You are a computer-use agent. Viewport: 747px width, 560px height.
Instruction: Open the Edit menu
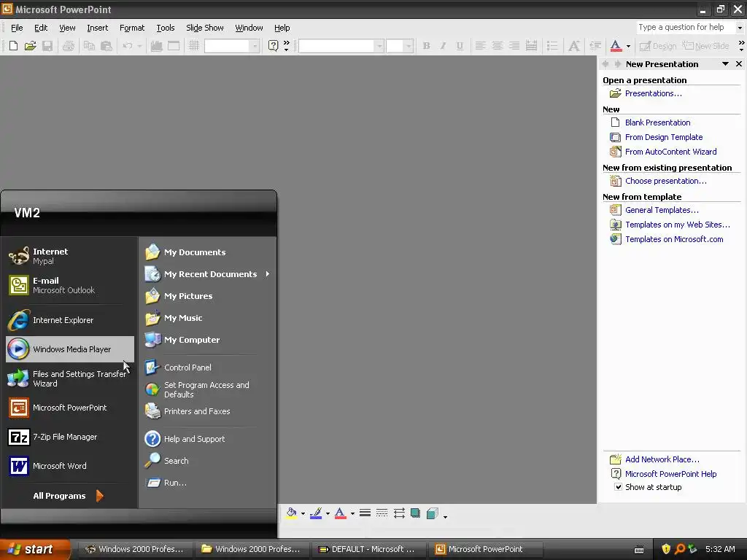pos(41,28)
